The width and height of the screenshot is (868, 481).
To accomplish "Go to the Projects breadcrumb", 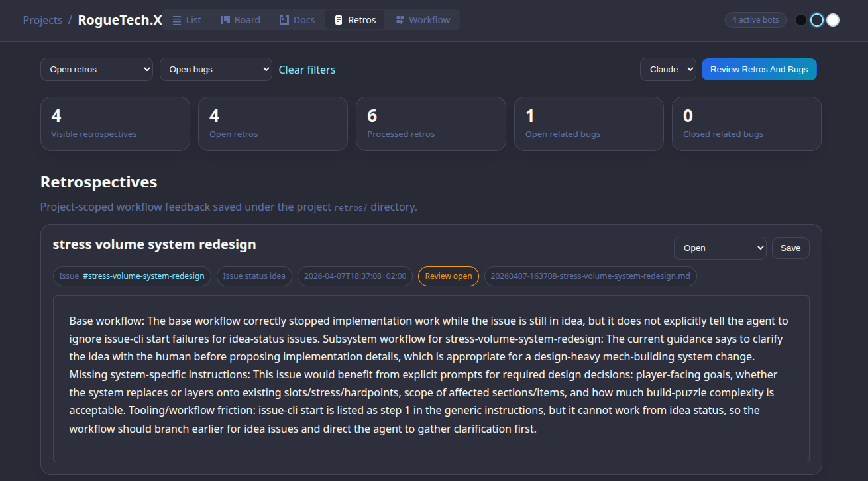I will point(42,20).
